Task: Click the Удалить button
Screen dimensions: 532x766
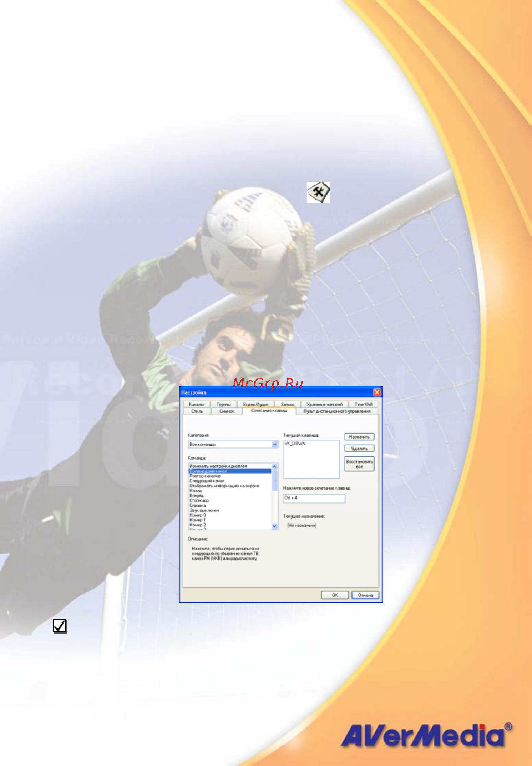Action: [x=359, y=448]
